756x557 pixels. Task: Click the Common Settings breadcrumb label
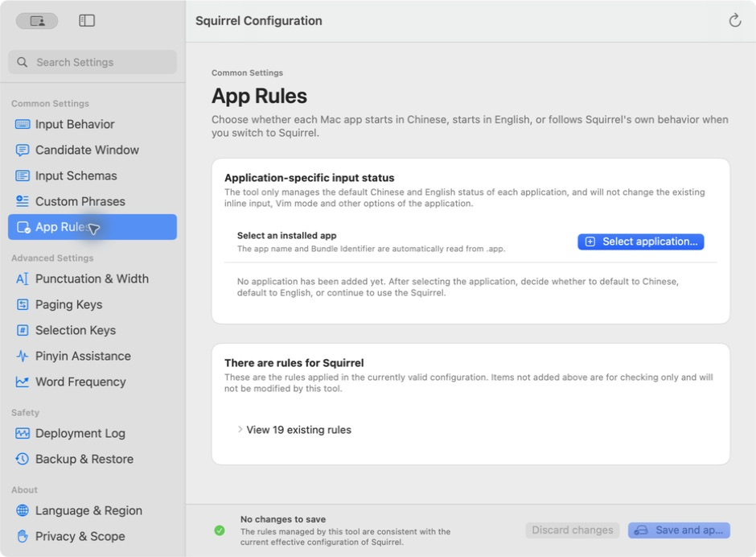pos(248,73)
